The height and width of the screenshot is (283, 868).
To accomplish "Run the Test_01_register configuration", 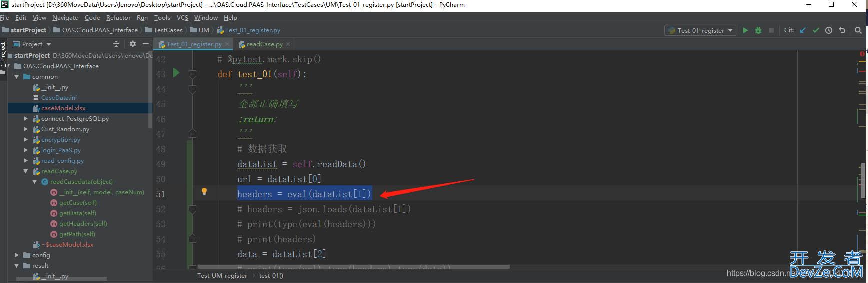I will [745, 30].
